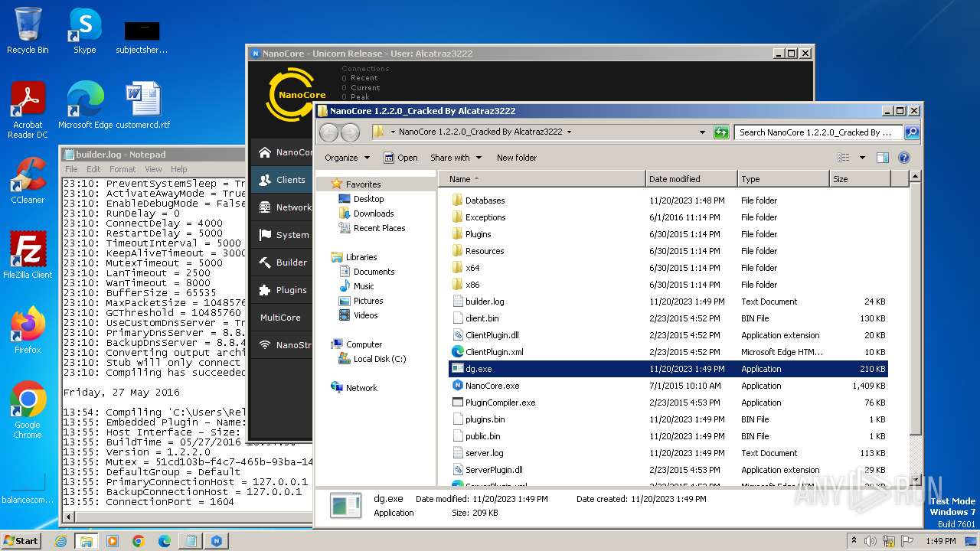The image size is (980, 551).
Task: Select NanoCore.exe application file
Action: pos(492,386)
